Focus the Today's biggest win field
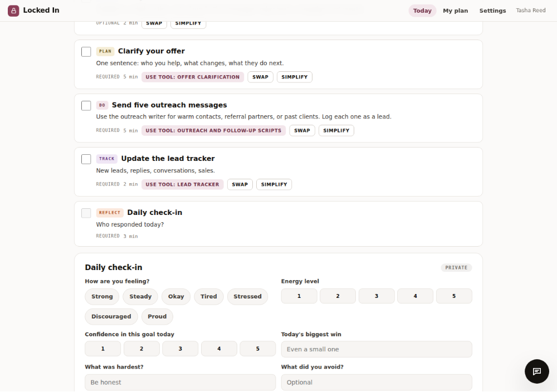Screen dimensions: 557x392 pyautogui.click(x=377, y=349)
